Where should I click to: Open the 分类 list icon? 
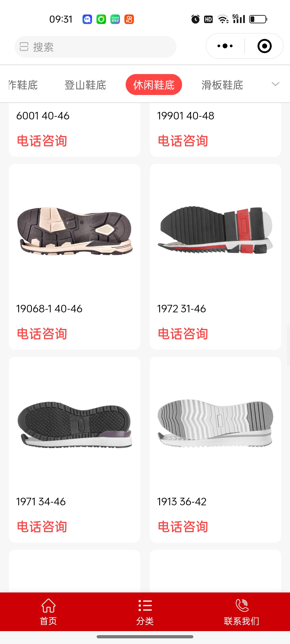click(x=145, y=606)
